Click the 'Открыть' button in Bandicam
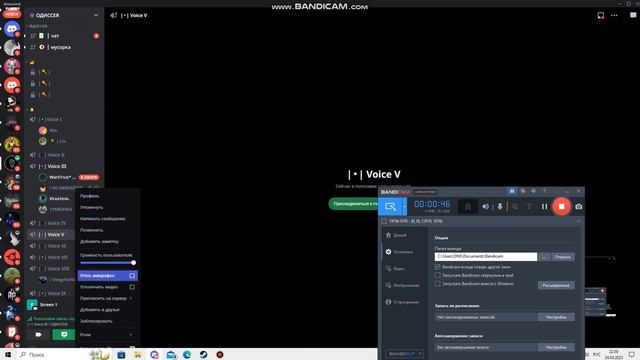Viewport: 640px width, 360px height. tap(563, 257)
